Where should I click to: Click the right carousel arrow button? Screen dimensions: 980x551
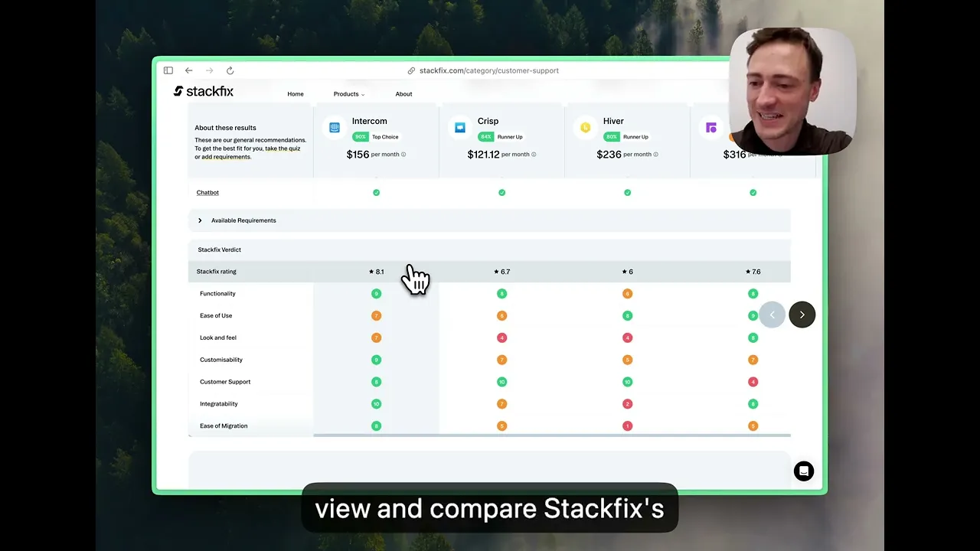tap(802, 315)
